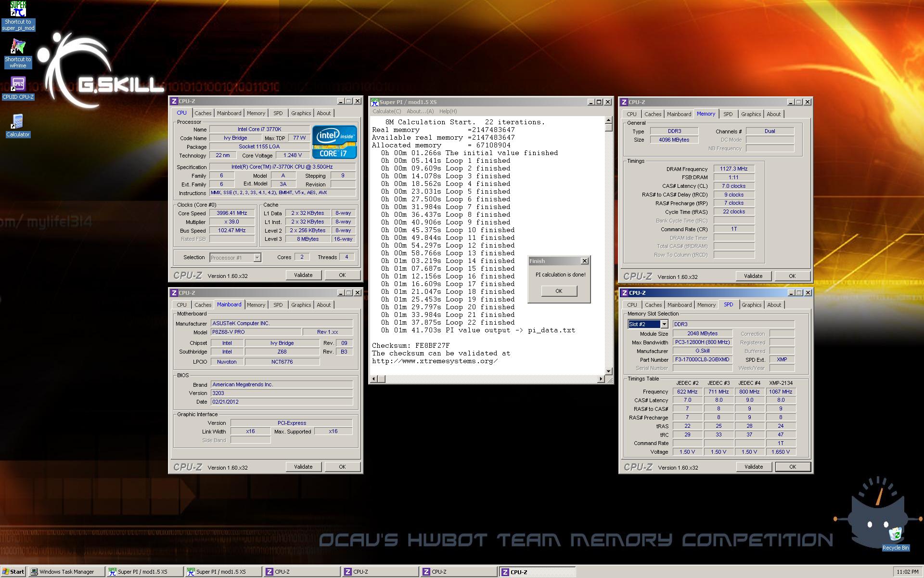Click Validate in the Mainboard window
924x578 pixels.
[x=303, y=467]
